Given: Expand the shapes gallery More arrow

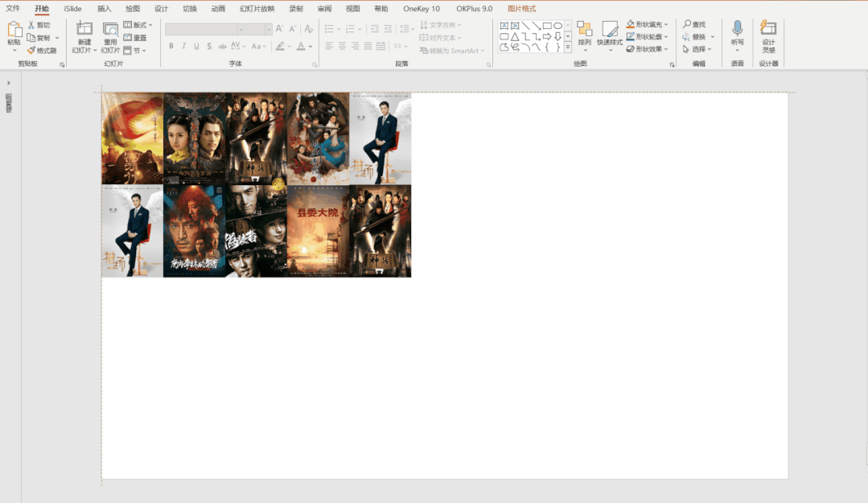Looking at the screenshot, I should [x=567, y=47].
